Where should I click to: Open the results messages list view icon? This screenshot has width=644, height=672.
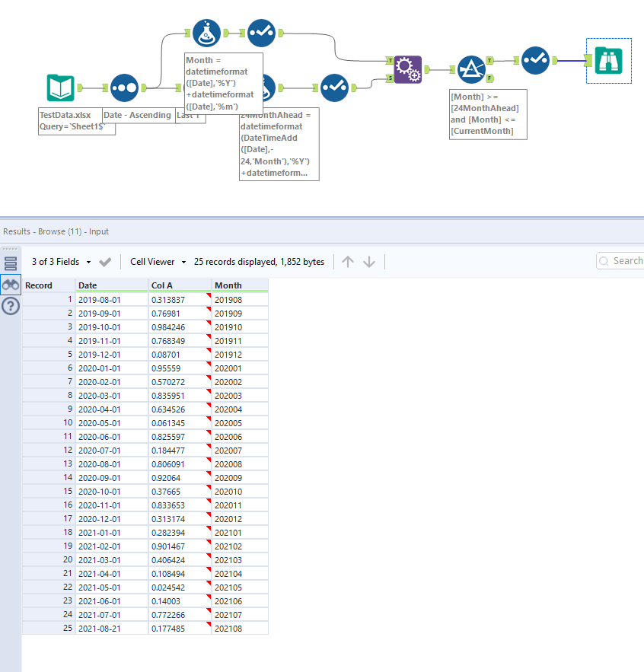coord(11,263)
